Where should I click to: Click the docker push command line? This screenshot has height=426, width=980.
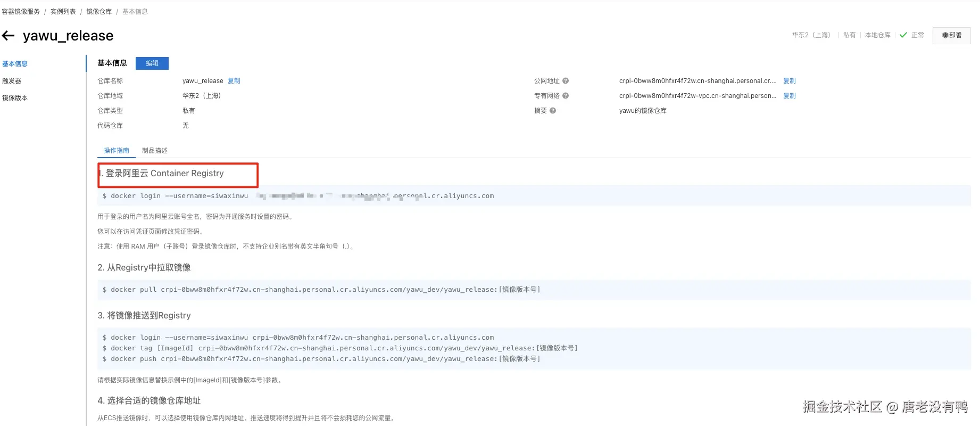(x=321, y=359)
